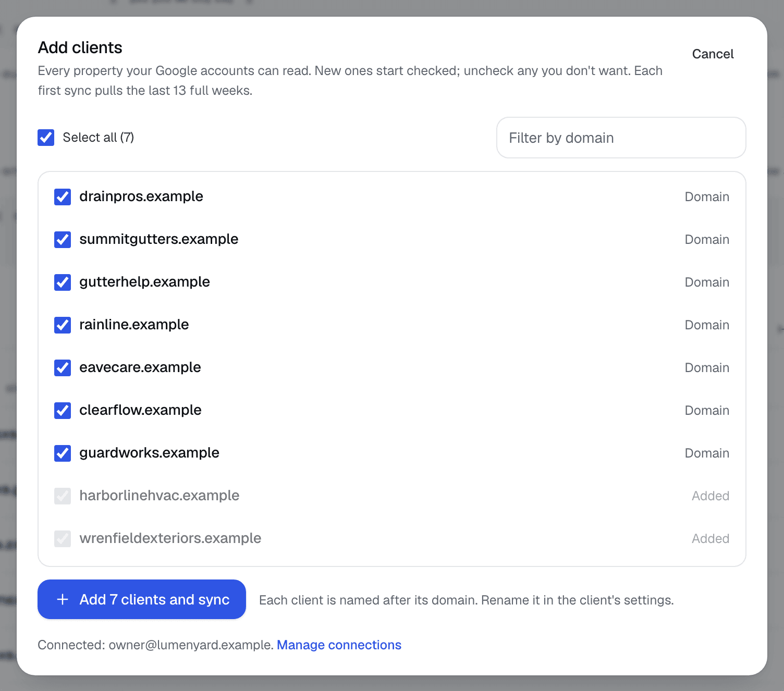Click the Domain label for guardworks.example
Viewport: 784px width, 691px height.
pos(707,453)
